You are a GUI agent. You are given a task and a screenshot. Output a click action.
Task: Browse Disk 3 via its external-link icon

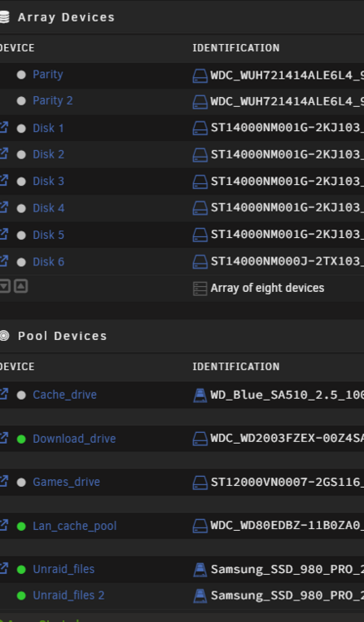tap(3, 181)
